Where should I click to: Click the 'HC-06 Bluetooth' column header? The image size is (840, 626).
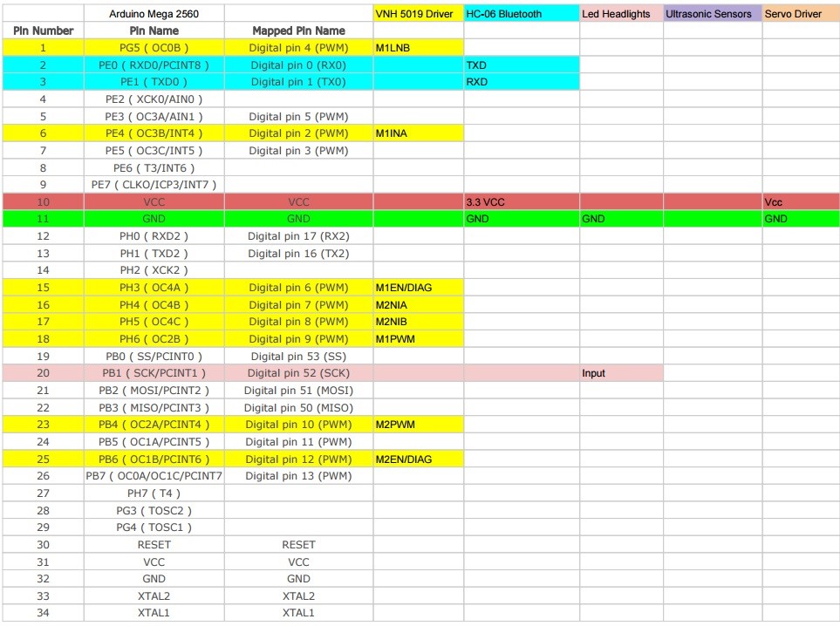(522, 14)
